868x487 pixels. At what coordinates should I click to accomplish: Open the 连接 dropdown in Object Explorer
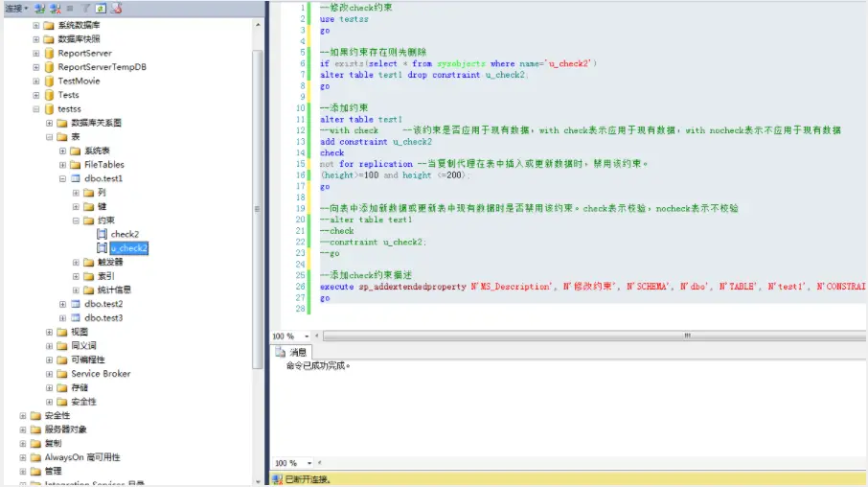[x=16, y=9]
